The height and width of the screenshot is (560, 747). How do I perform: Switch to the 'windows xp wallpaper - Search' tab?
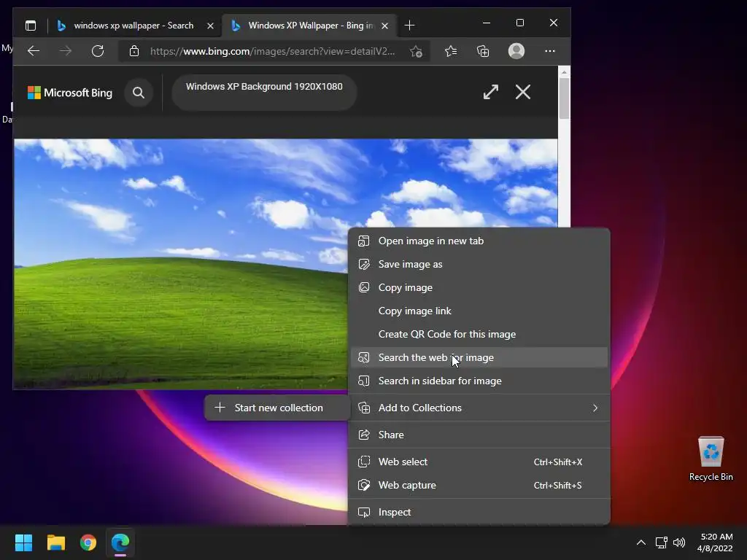[x=135, y=26]
